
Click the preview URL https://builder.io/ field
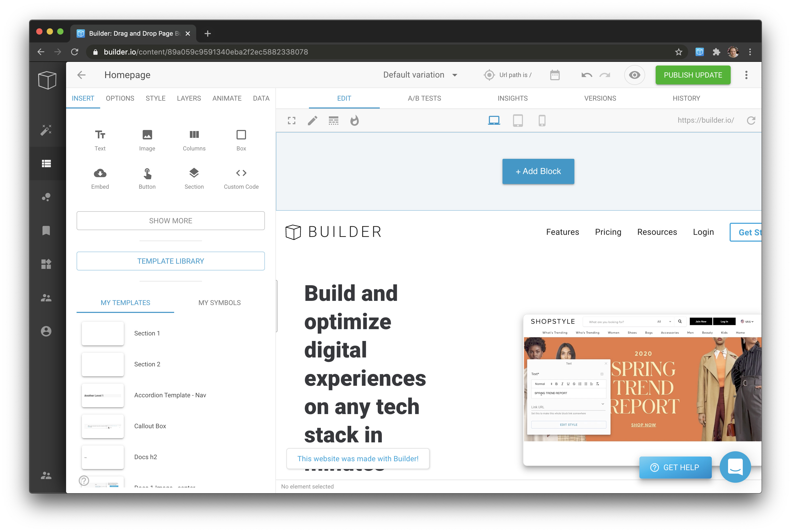coord(706,121)
